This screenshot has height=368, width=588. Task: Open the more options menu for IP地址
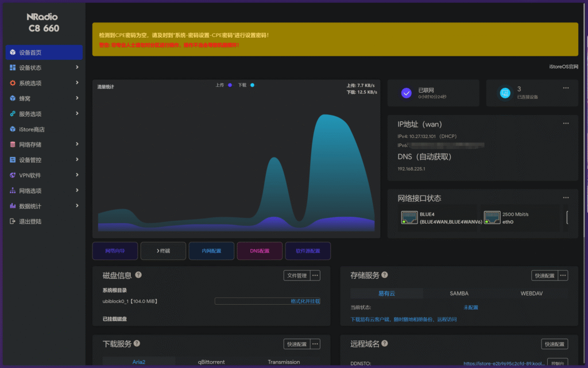tap(566, 124)
